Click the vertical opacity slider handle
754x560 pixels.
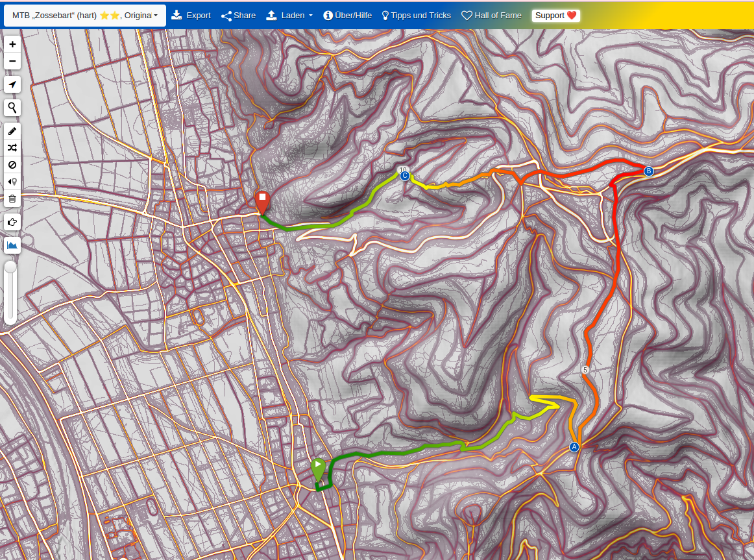pos(10,267)
